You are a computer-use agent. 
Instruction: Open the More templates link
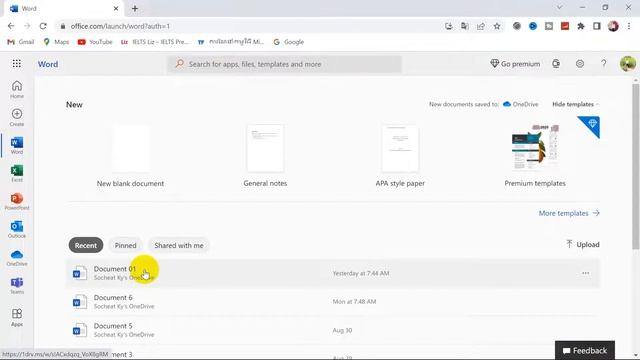[569, 213]
